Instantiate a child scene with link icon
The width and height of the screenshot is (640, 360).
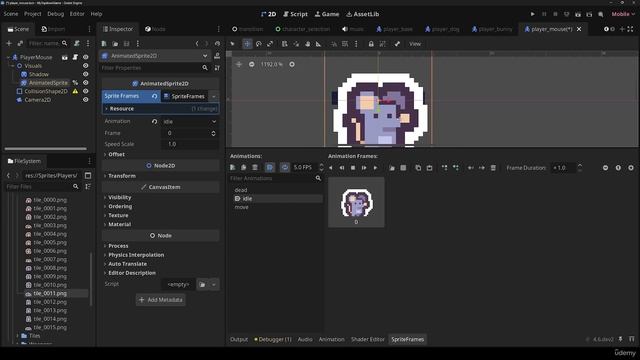click(x=20, y=43)
